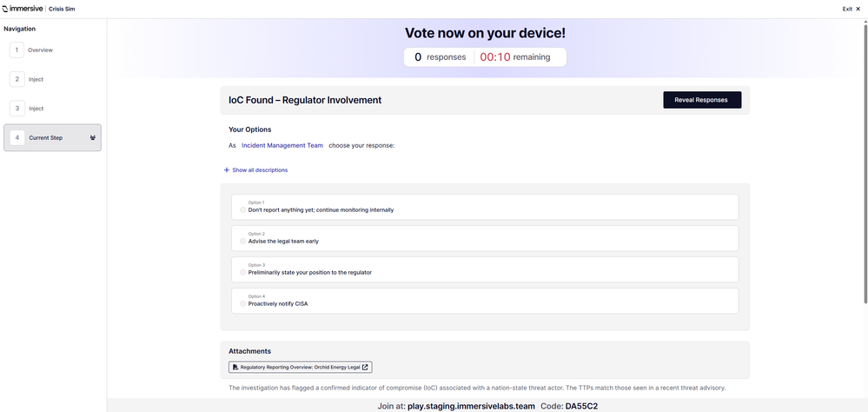This screenshot has width=868, height=412.
Task: Choose Preliminarily state your position to regulator
Action: [x=485, y=269]
